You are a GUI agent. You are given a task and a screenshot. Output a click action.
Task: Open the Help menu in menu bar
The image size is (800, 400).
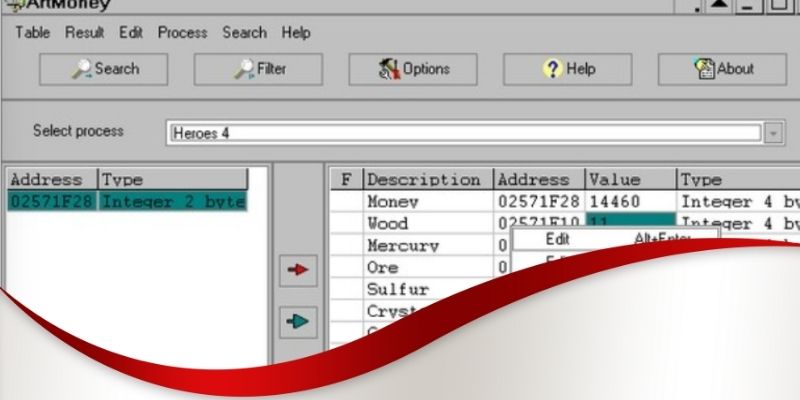tap(296, 32)
